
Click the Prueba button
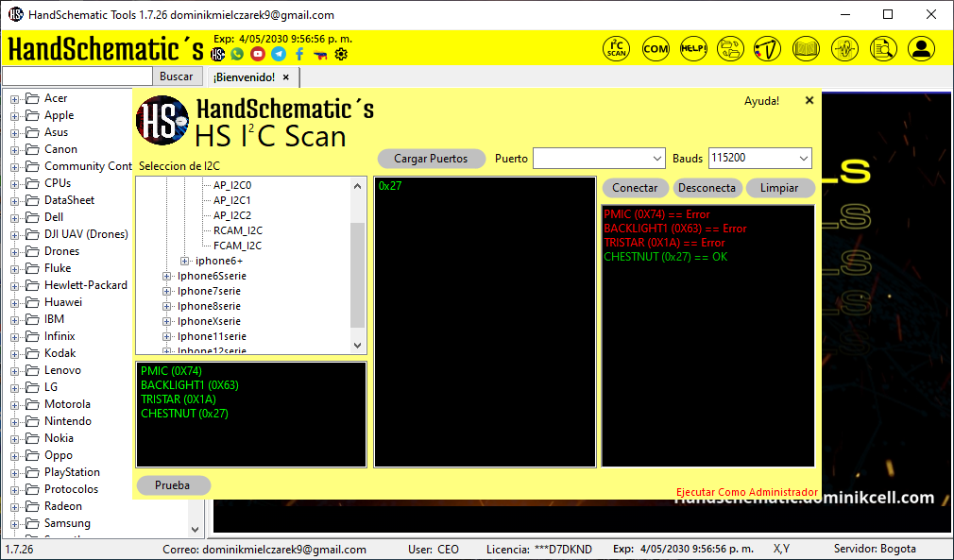173,485
